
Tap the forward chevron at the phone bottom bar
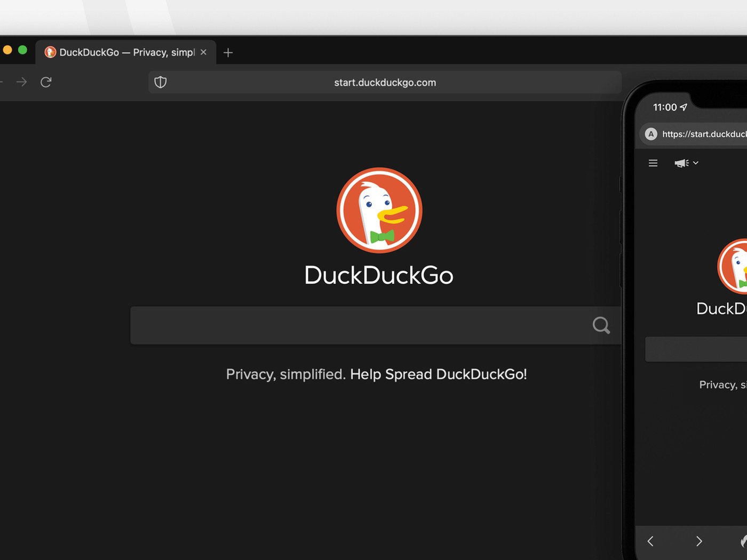click(699, 541)
